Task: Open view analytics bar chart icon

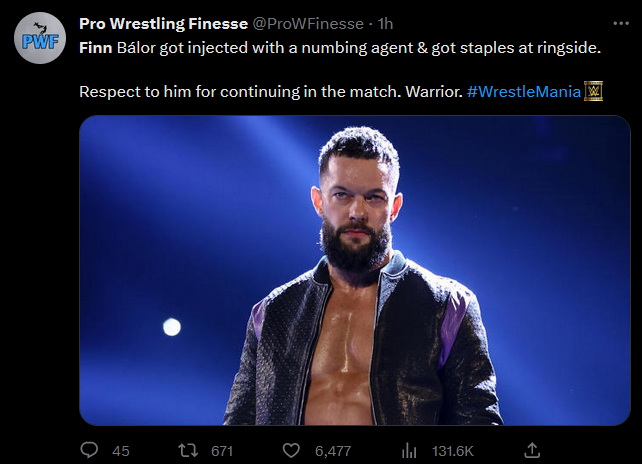Action: tap(409, 450)
